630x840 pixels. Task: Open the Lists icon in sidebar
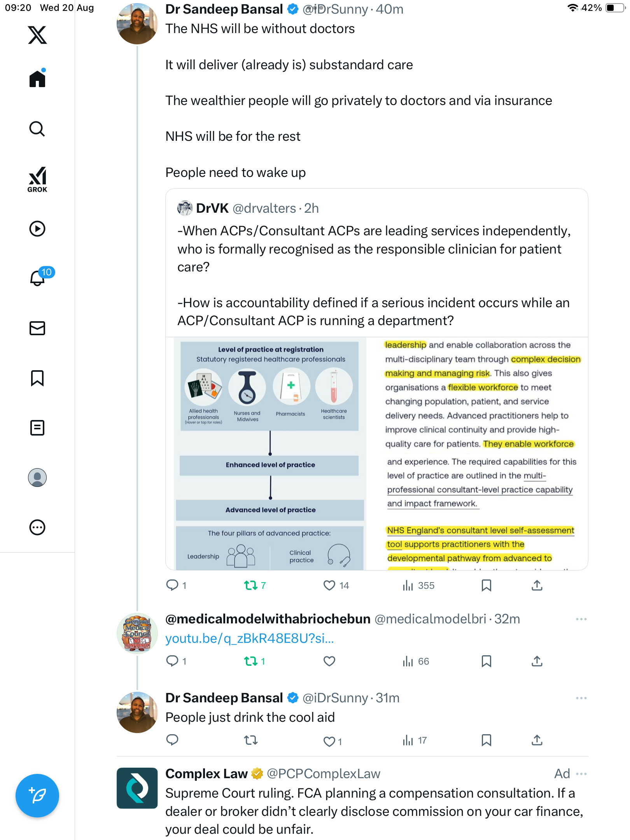[37, 428]
